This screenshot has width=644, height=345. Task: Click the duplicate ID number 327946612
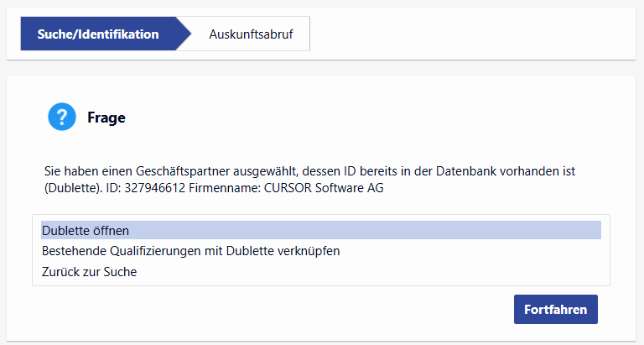point(155,188)
